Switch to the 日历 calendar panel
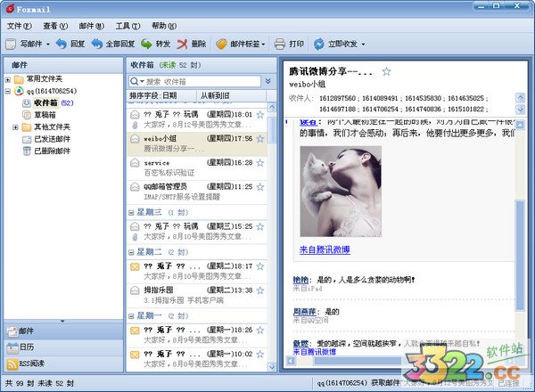 (x=63, y=347)
